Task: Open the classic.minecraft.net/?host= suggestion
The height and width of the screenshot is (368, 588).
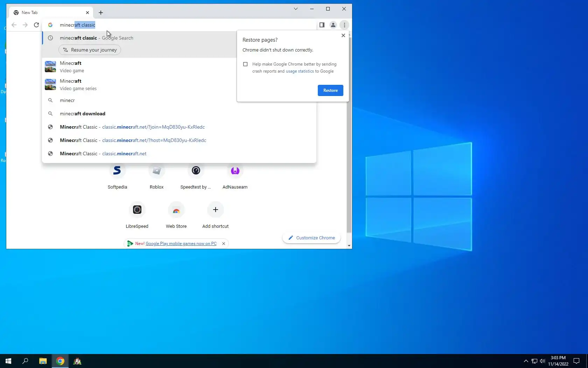Action: (x=179, y=140)
